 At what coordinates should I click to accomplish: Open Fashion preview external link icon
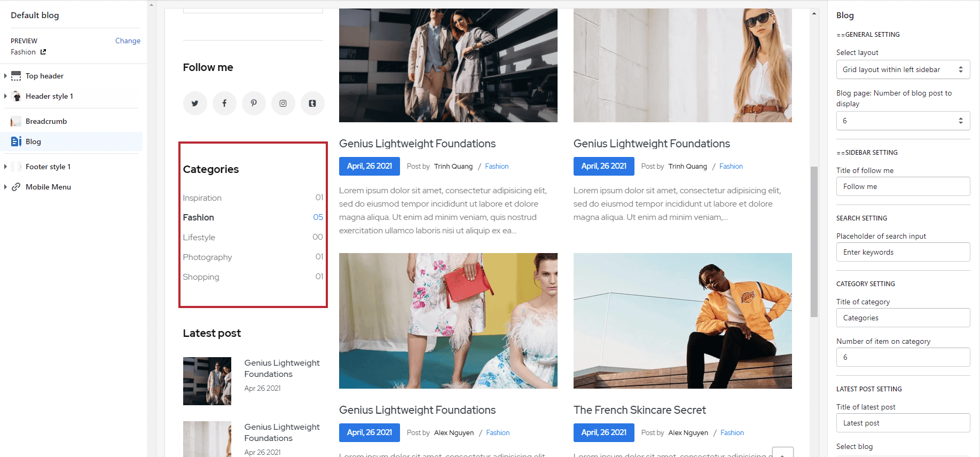[43, 52]
